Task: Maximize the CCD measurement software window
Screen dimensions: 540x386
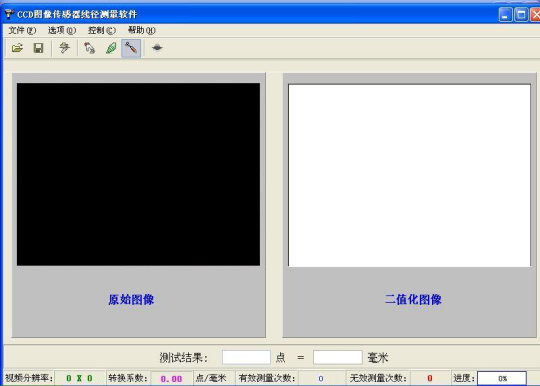Action: (521, 15)
